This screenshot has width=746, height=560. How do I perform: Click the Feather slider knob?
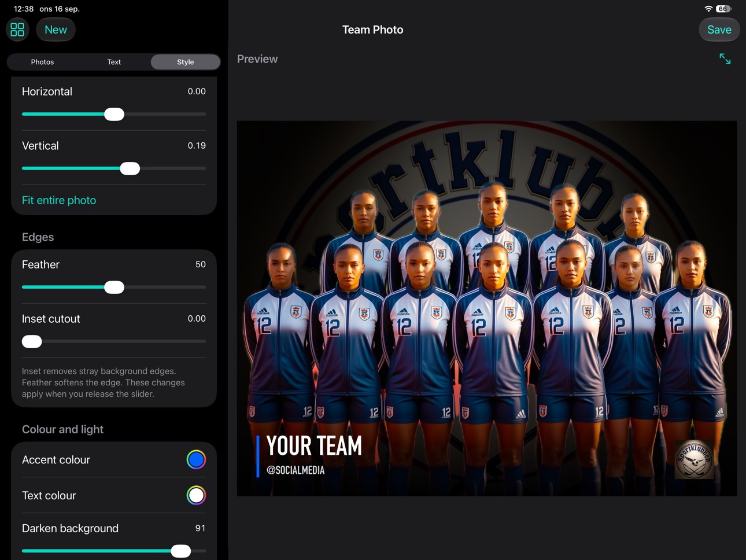[x=115, y=288]
